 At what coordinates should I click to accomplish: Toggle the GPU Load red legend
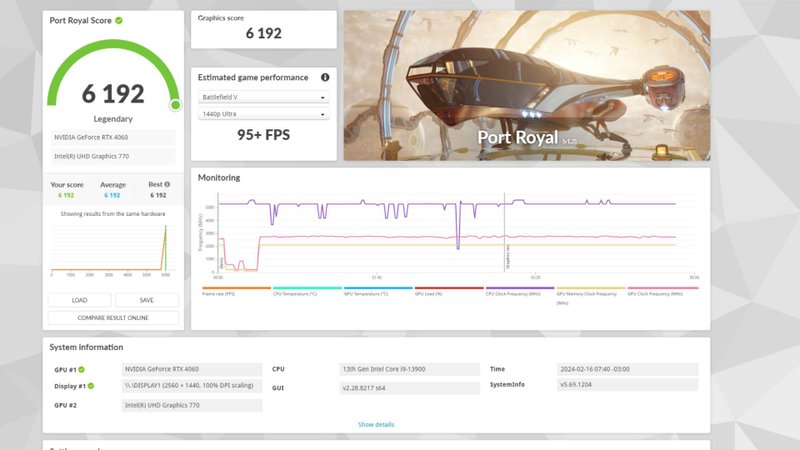tap(449, 291)
